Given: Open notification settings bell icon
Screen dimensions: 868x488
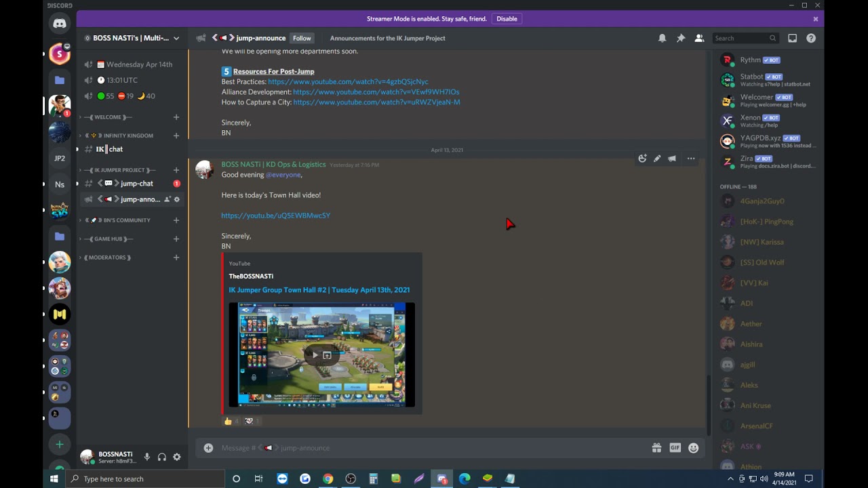Looking at the screenshot, I should point(663,39).
